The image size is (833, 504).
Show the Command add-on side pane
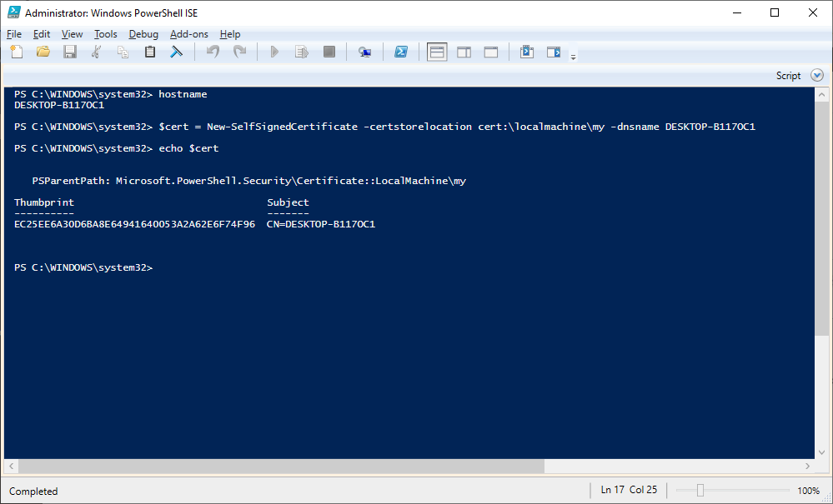(x=554, y=52)
